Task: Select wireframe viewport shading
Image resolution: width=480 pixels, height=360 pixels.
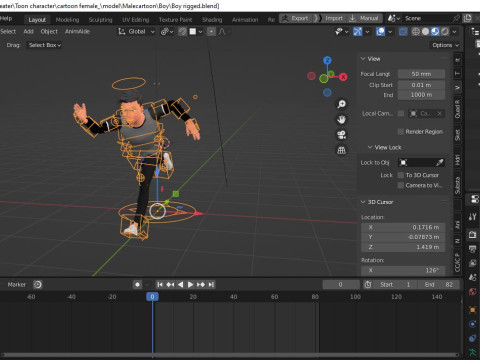Action: click(415, 32)
